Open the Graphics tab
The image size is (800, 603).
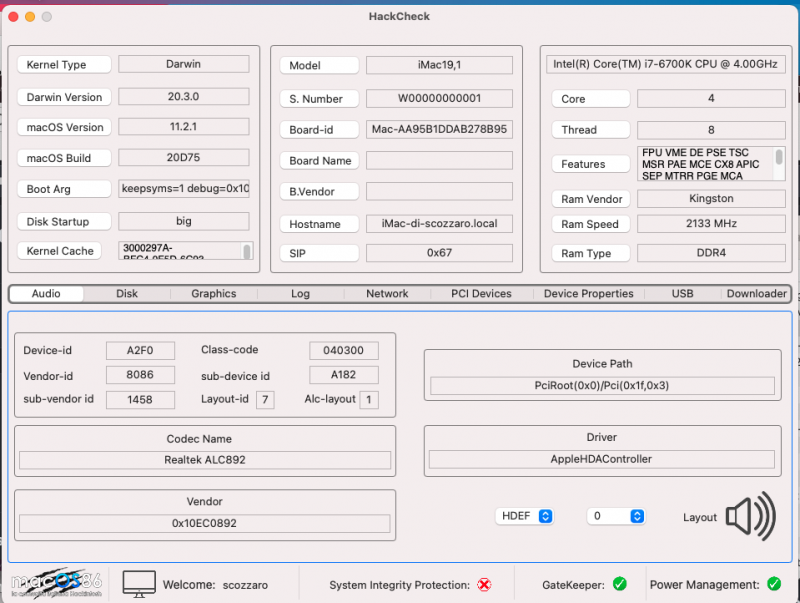(x=214, y=294)
